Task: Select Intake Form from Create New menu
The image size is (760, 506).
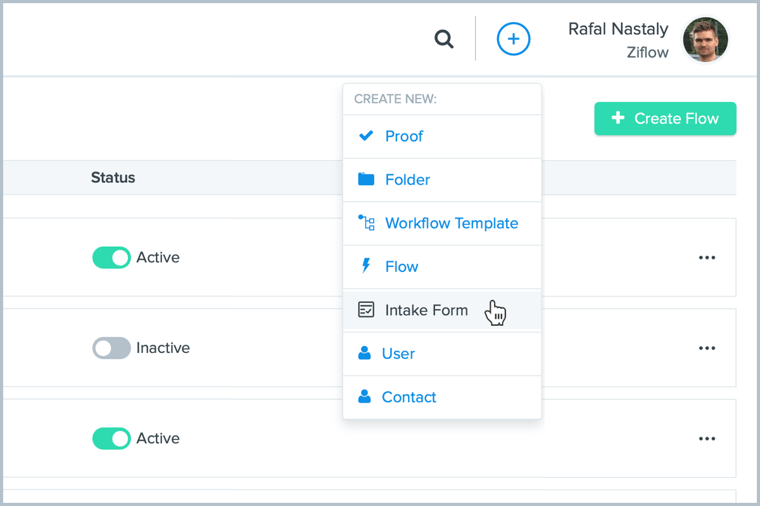Action: [426, 310]
